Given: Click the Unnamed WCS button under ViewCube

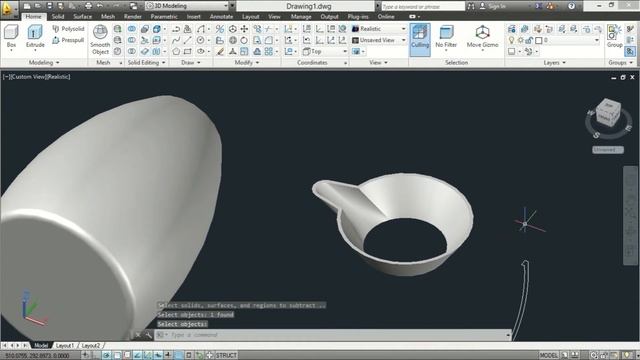Looking at the screenshot, I should pyautogui.click(x=608, y=150).
